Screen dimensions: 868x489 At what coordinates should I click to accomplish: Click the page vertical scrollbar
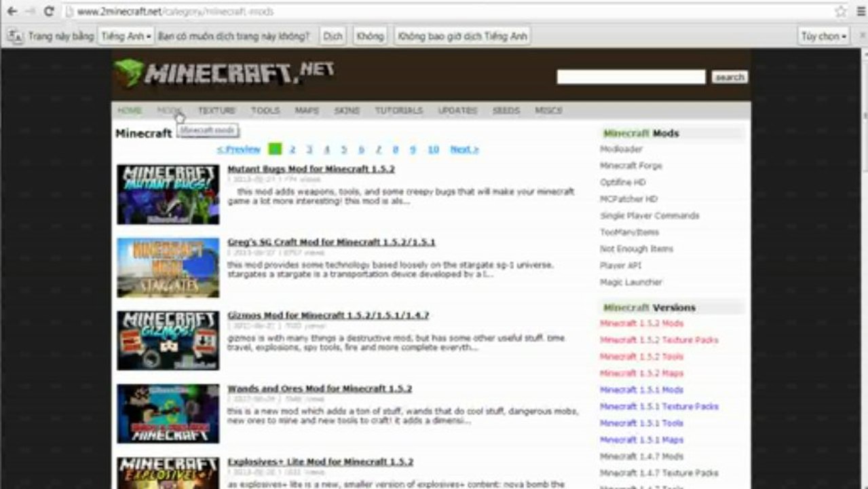(864, 268)
